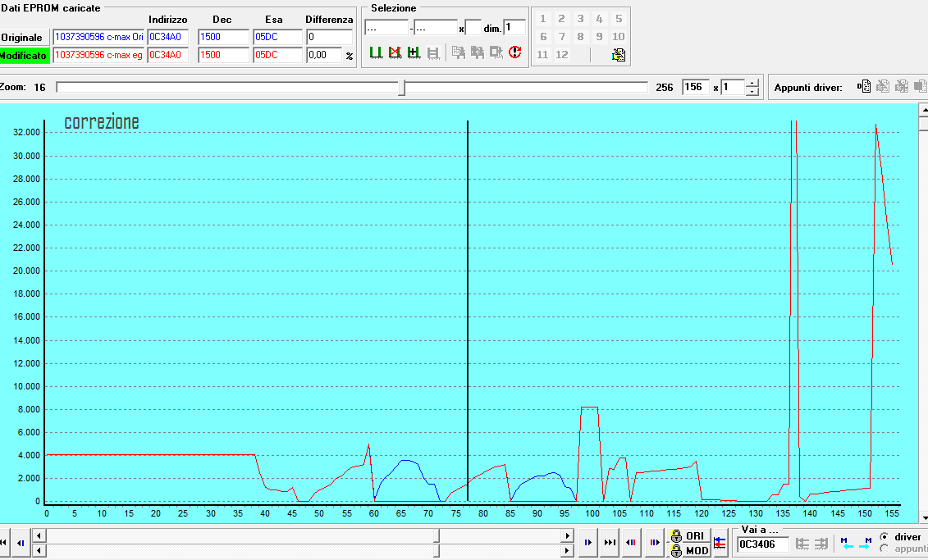The image size is (928, 560).
Task: Click the zoom width field showing 156
Action: click(696, 87)
